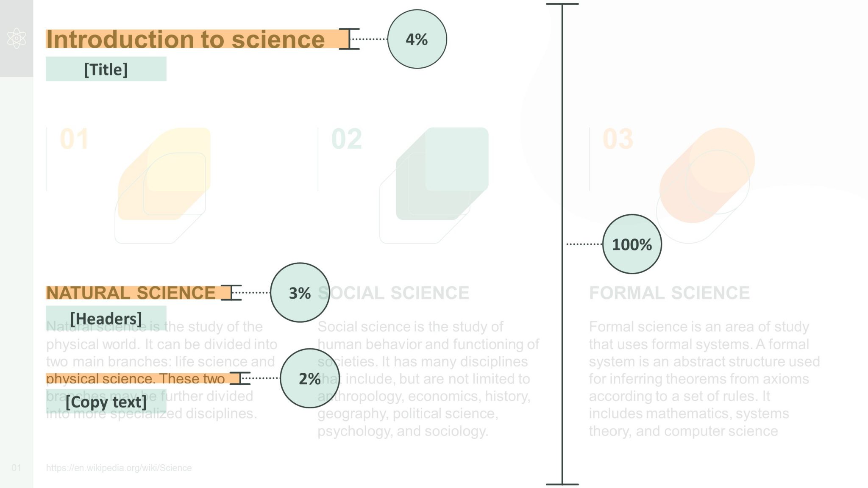The height and width of the screenshot is (488, 868).
Task: Click the 2% circle badge
Action: [x=310, y=378]
